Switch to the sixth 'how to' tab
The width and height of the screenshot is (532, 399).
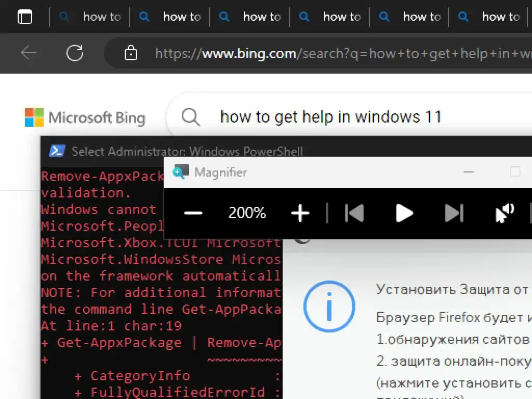coord(488,17)
